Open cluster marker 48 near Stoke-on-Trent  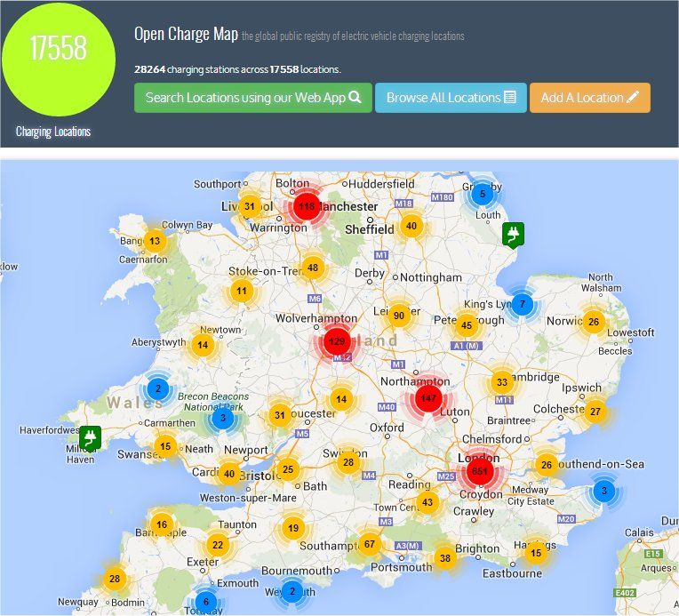(x=313, y=268)
